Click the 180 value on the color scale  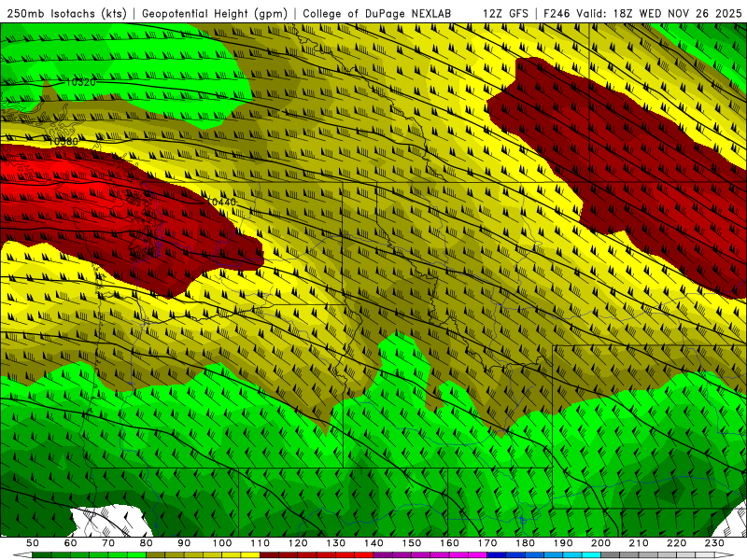click(x=525, y=543)
